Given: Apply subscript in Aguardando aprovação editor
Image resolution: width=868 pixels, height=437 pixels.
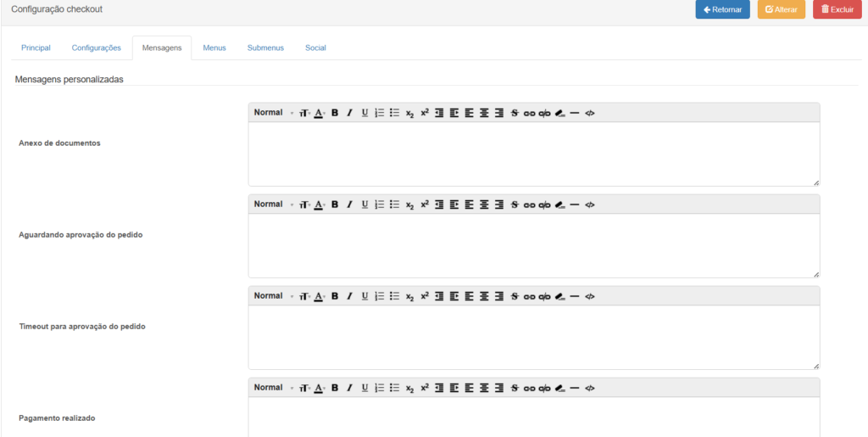Looking at the screenshot, I should [409, 204].
